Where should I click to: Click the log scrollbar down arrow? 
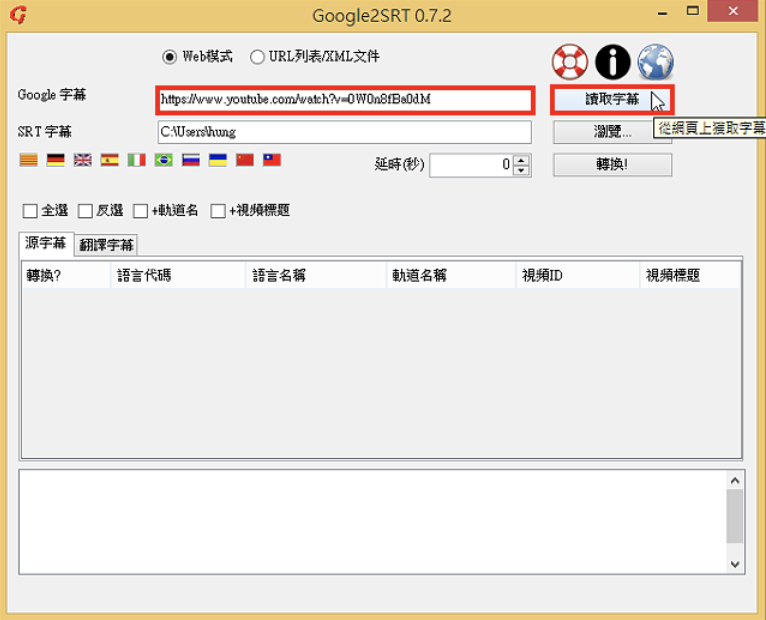click(x=735, y=564)
